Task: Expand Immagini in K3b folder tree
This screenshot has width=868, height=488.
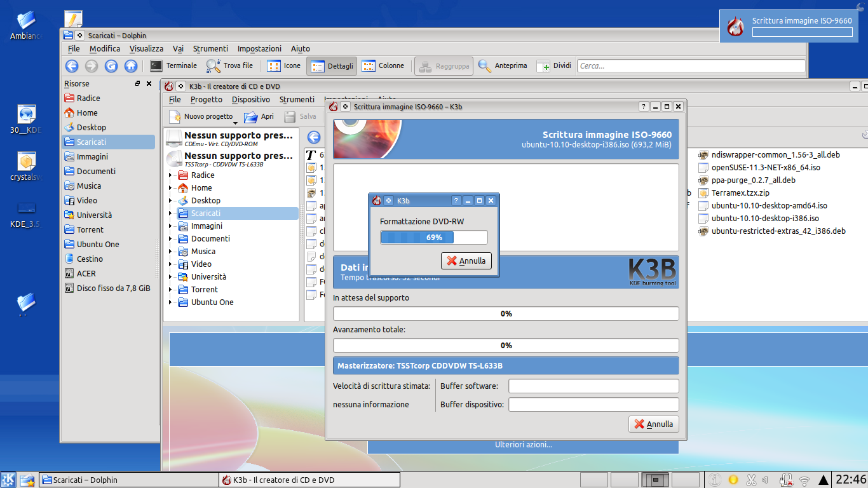Action: pos(170,226)
